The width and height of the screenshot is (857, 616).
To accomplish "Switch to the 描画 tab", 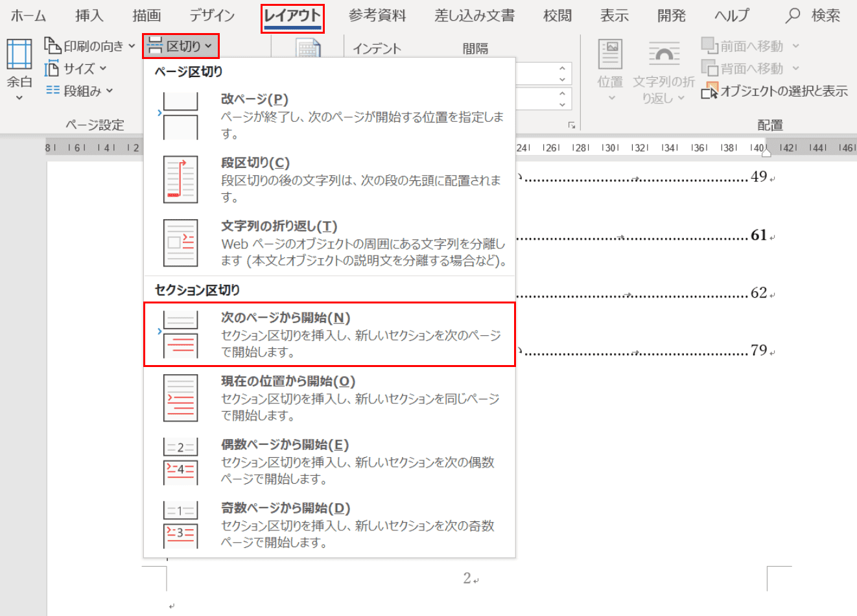I will coord(147,16).
